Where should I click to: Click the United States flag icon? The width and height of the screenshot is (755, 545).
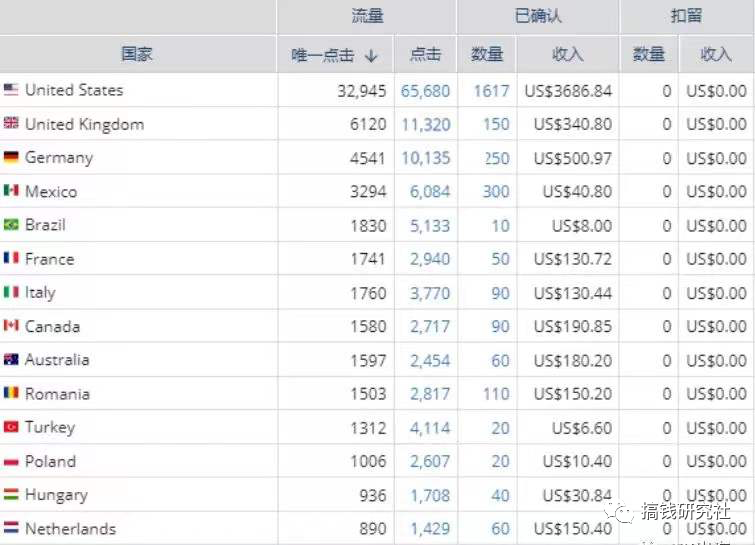click(x=11, y=90)
